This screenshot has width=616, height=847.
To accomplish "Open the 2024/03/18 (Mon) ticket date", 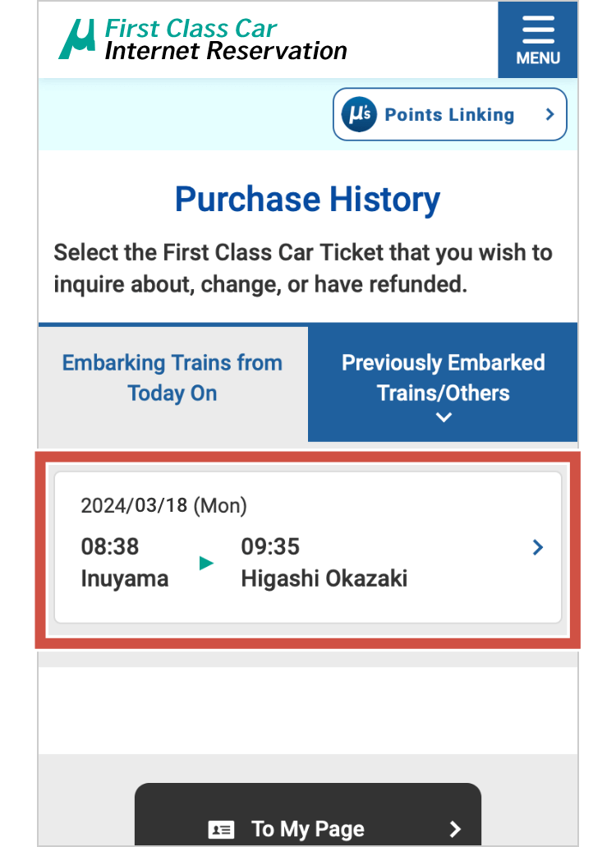I will click(164, 505).
